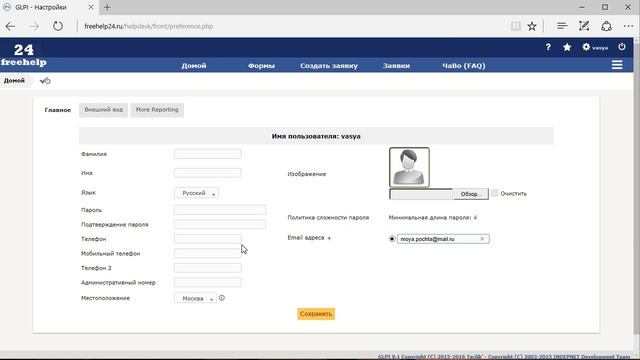The height and width of the screenshot is (360, 640).
Task: Open the hamburger menu in navigation bar
Action: [617, 65]
